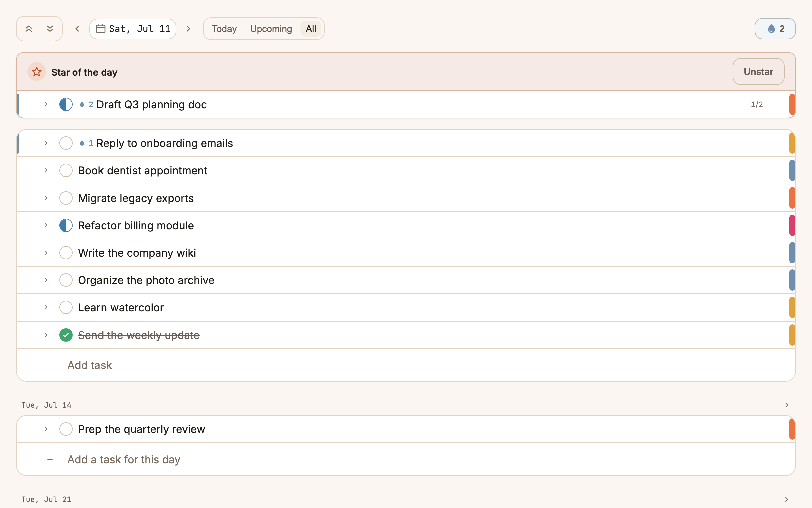Expand Draft Q3 planning doc row
The width and height of the screenshot is (812, 508).
[x=46, y=105]
